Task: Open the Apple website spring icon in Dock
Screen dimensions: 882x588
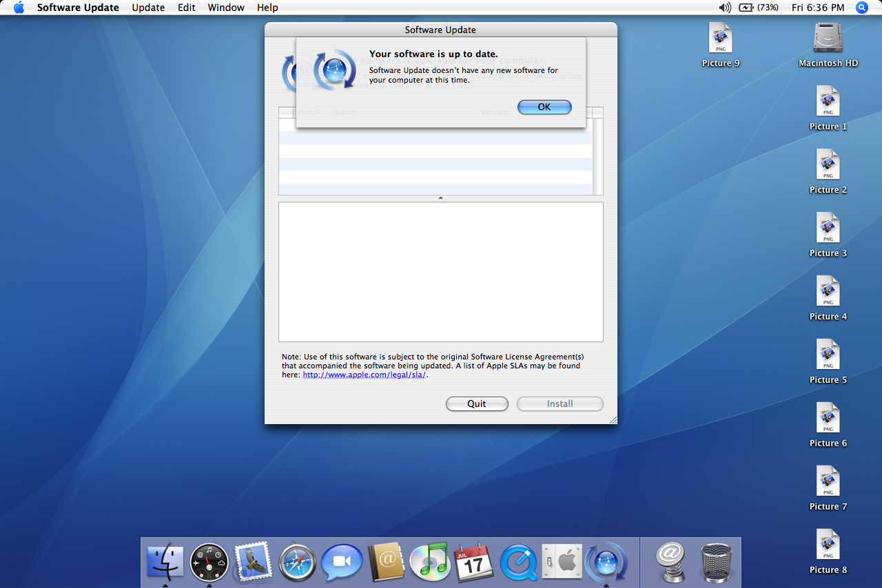Action: coord(670,562)
